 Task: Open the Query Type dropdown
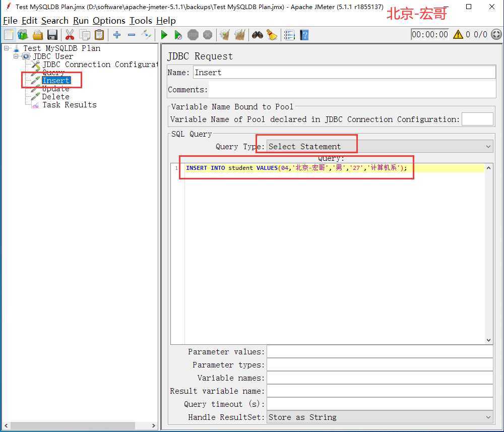[380, 147]
